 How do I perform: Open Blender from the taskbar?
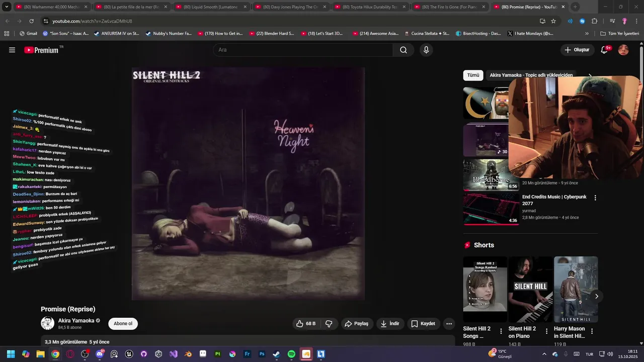coord(188,354)
